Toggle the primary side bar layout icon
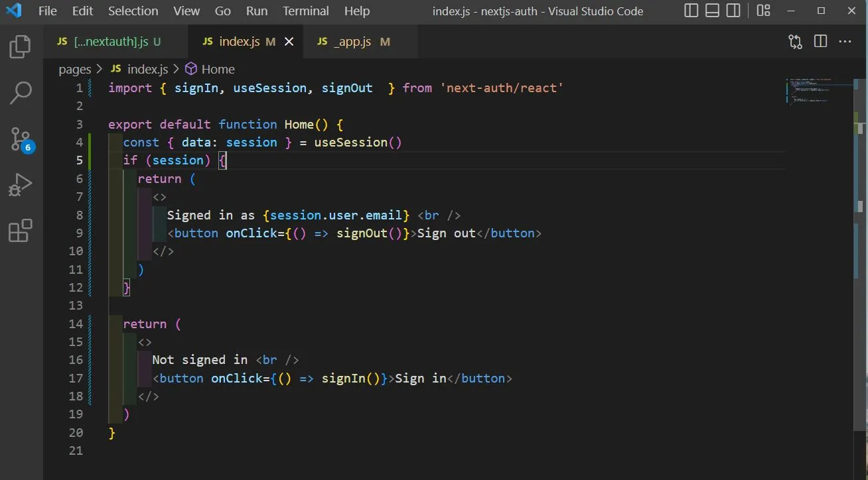Viewport: 868px width, 480px height. (691, 11)
